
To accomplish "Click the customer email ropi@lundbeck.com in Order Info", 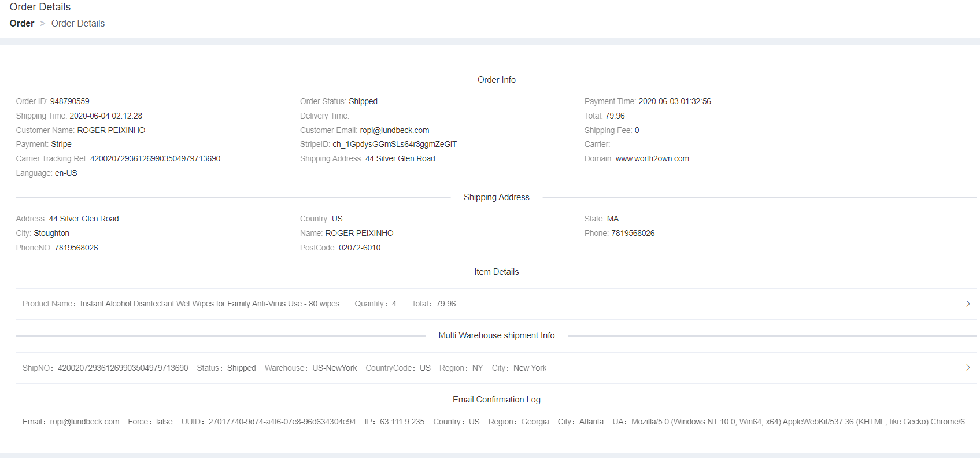I will 394,130.
